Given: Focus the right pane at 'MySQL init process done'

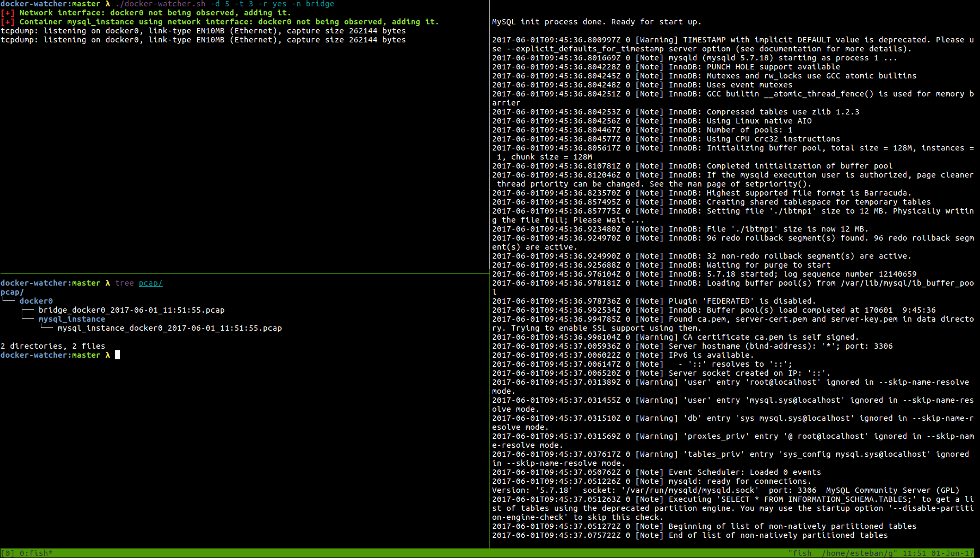Looking at the screenshot, I should tap(596, 22).
